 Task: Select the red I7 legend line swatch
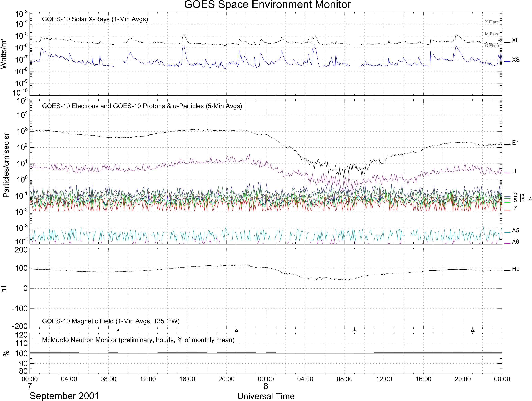507,210
